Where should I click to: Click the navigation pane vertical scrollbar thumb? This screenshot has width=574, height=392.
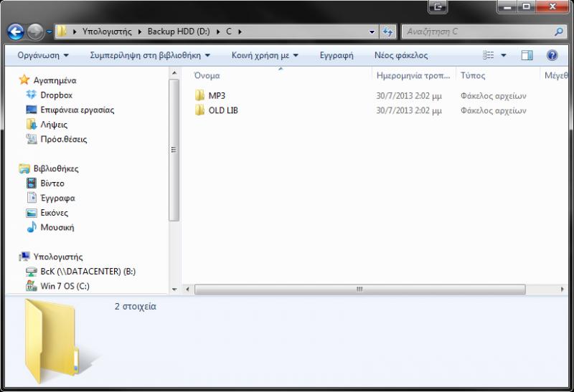point(174,150)
